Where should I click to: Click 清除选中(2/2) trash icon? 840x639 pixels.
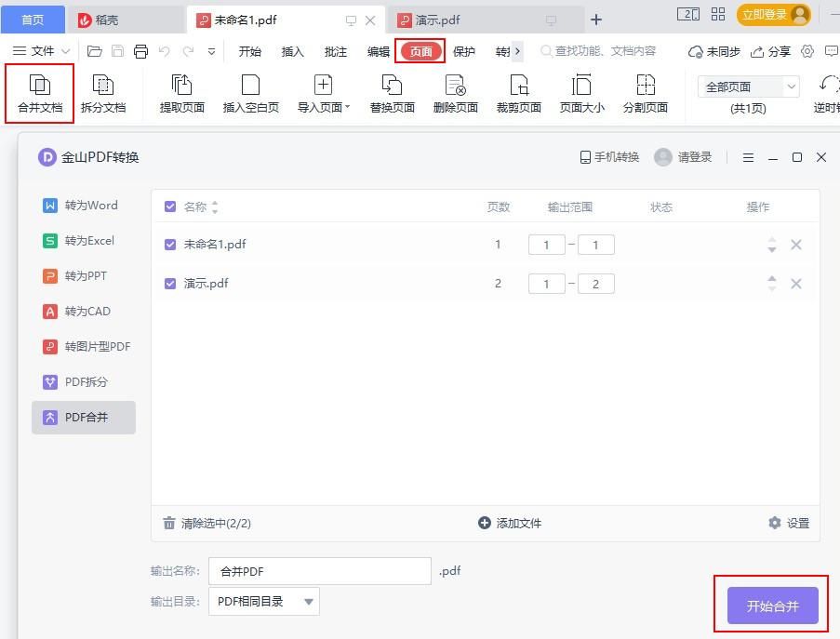[168, 523]
